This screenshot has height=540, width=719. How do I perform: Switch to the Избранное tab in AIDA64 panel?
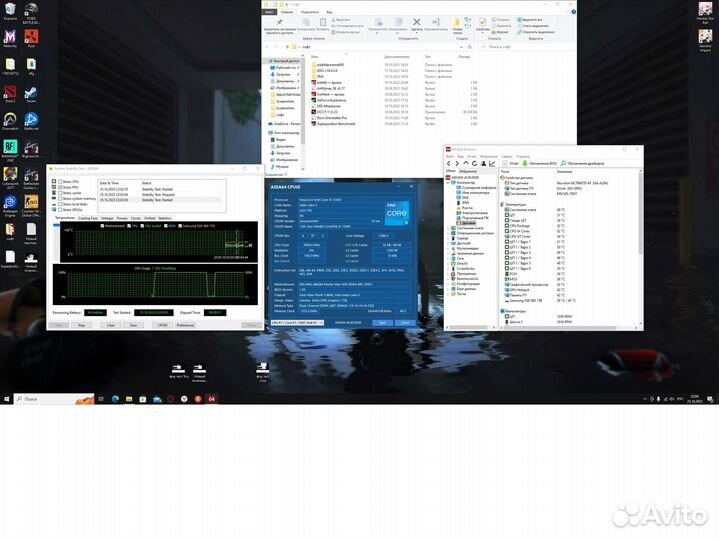tap(468, 171)
